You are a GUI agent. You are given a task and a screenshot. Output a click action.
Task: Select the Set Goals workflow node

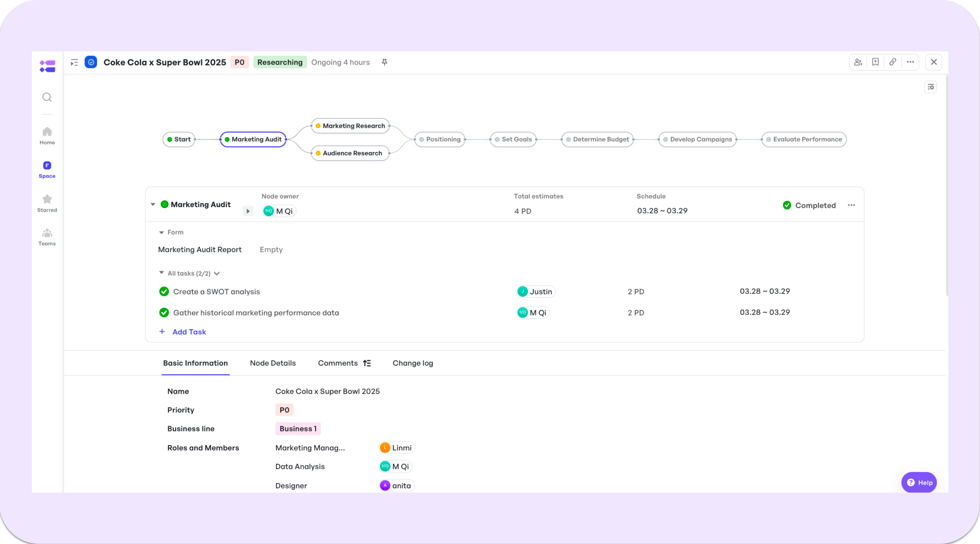coord(513,140)
